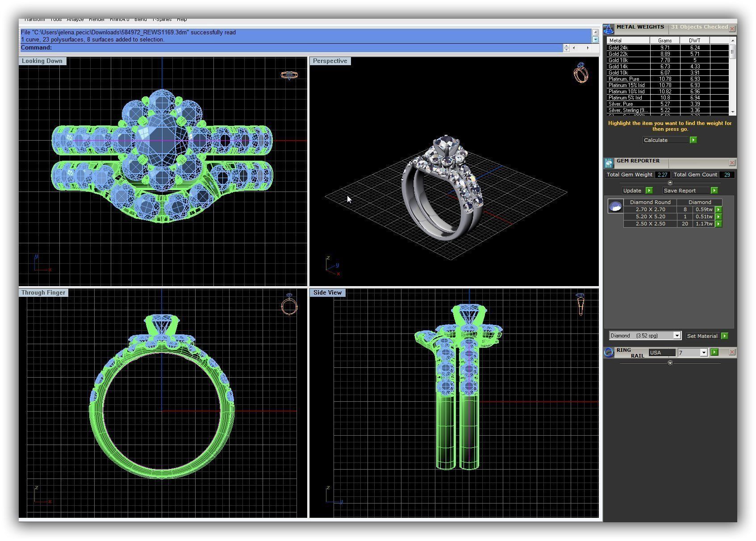Select the Looking Down viewport label
756x541 pixels.
(42, 61)
